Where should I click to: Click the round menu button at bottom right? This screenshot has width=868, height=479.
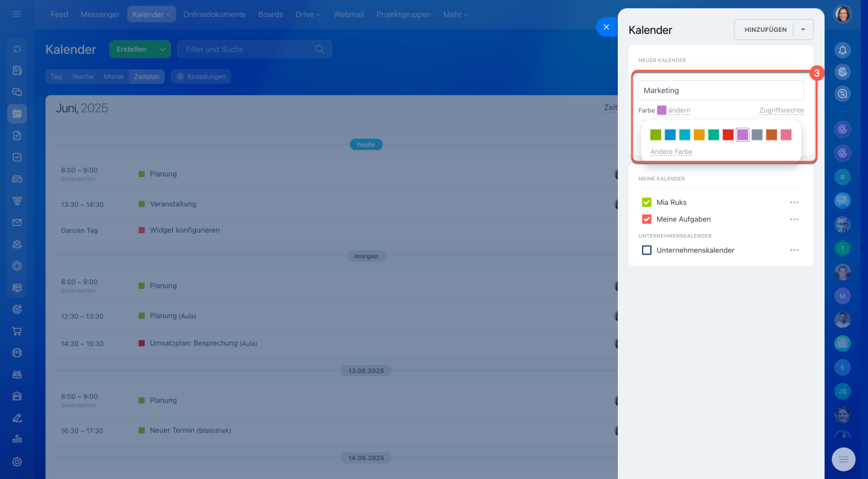[x=844, y=459]
